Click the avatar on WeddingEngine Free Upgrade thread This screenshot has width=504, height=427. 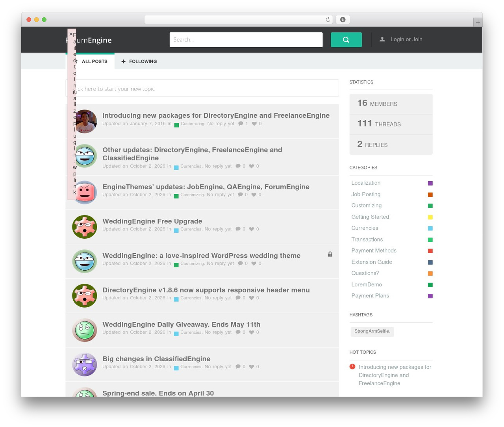(85, 227)
